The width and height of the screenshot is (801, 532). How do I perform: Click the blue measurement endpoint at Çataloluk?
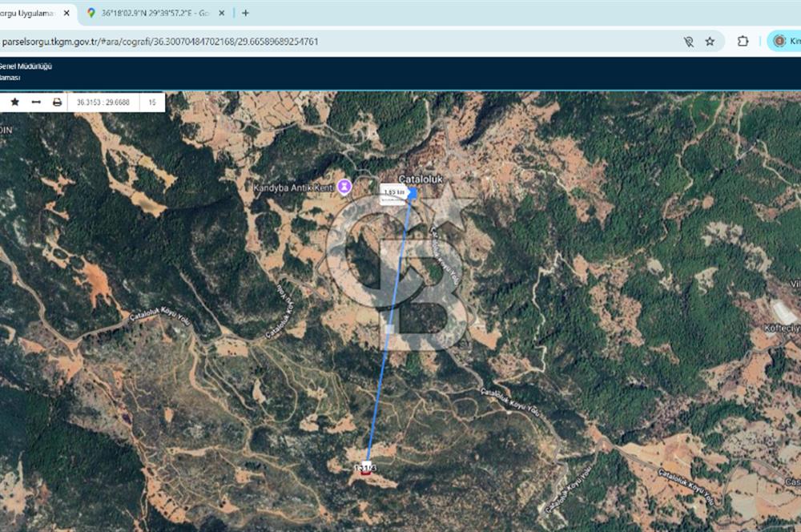pos(413,192)
